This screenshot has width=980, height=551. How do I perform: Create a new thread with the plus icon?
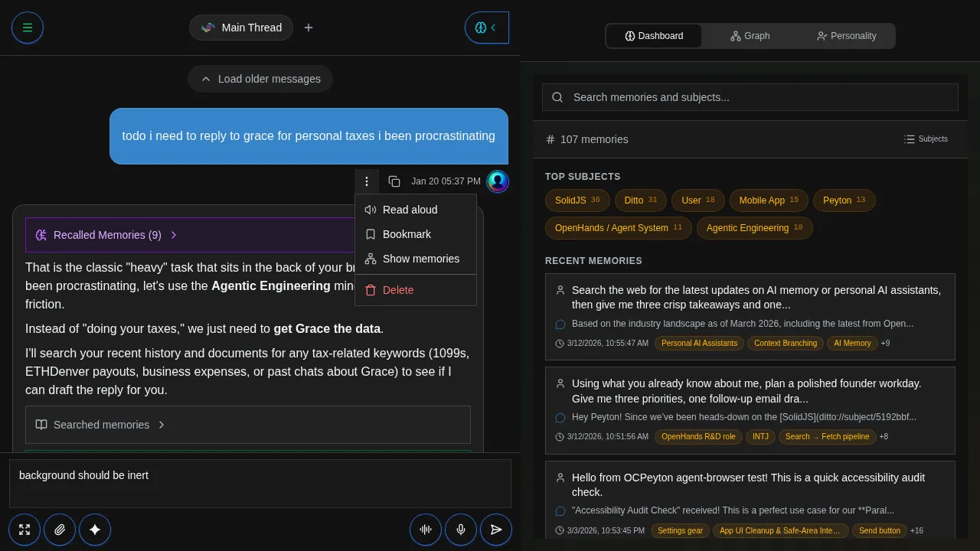[x=309, y=28]
